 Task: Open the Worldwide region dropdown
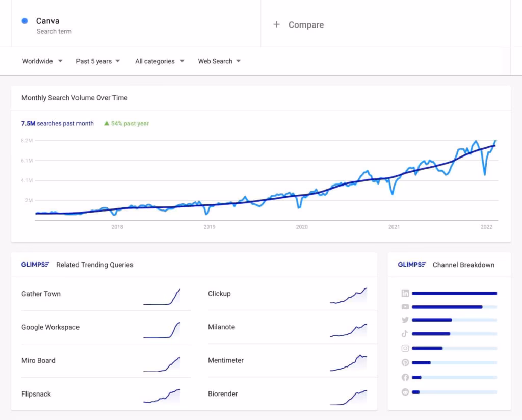click(x=42, y=61)
